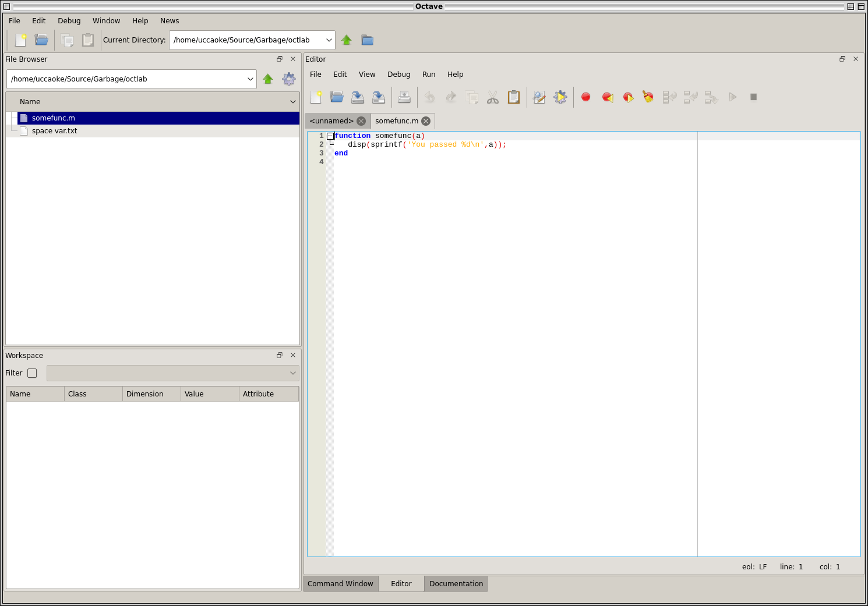The image size is (868, 606).
Task: Click the Workspace Dimension column header
Action: 151,394
